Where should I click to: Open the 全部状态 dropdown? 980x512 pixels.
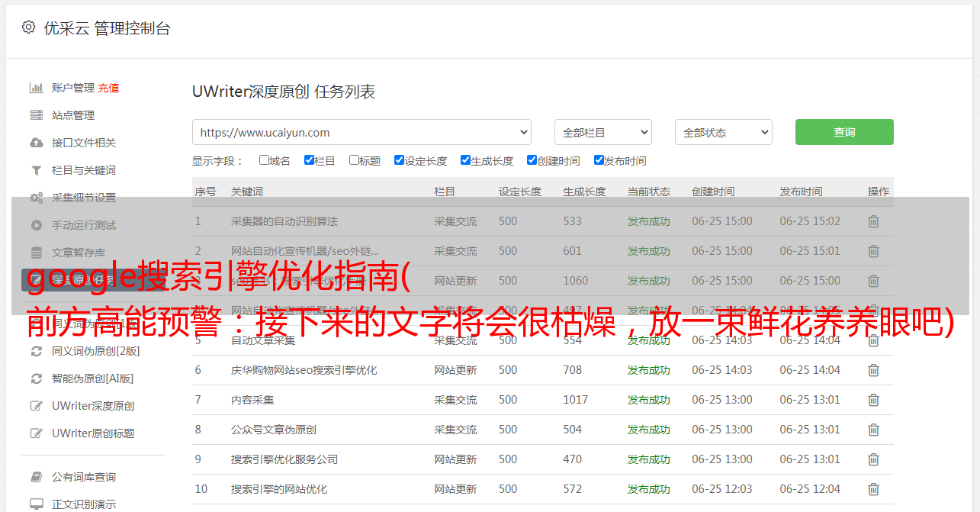[724, 132]
